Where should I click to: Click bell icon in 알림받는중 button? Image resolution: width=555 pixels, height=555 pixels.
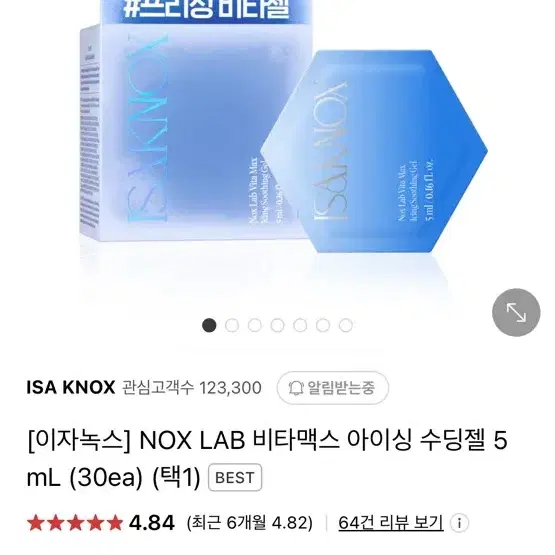(296, 388)
